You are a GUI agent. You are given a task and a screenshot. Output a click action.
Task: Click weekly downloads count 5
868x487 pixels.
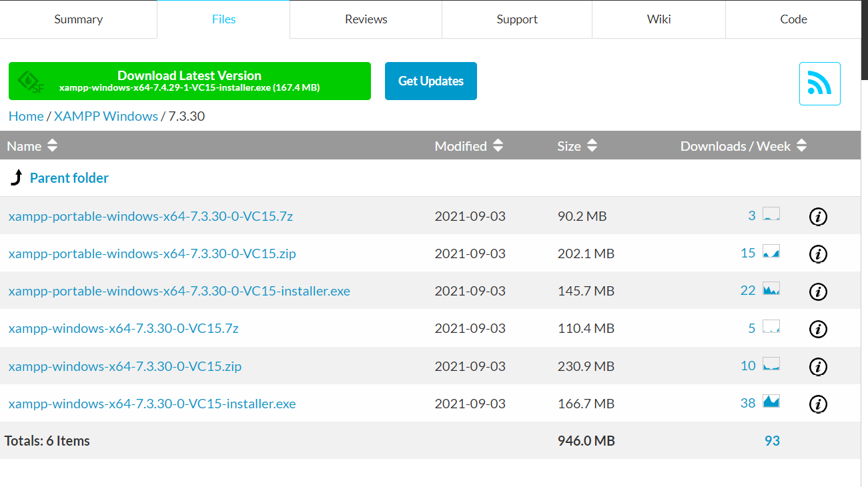(752, 328)
